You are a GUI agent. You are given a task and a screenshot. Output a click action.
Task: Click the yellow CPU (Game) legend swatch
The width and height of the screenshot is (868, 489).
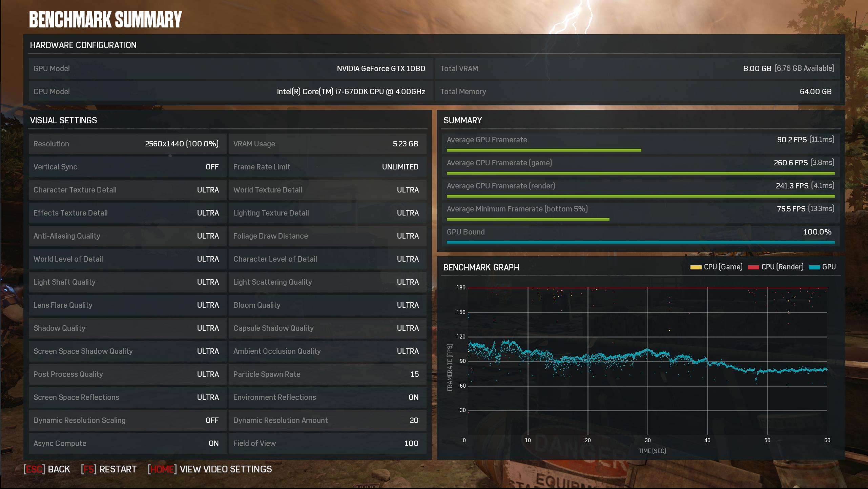tap(696, 267)
